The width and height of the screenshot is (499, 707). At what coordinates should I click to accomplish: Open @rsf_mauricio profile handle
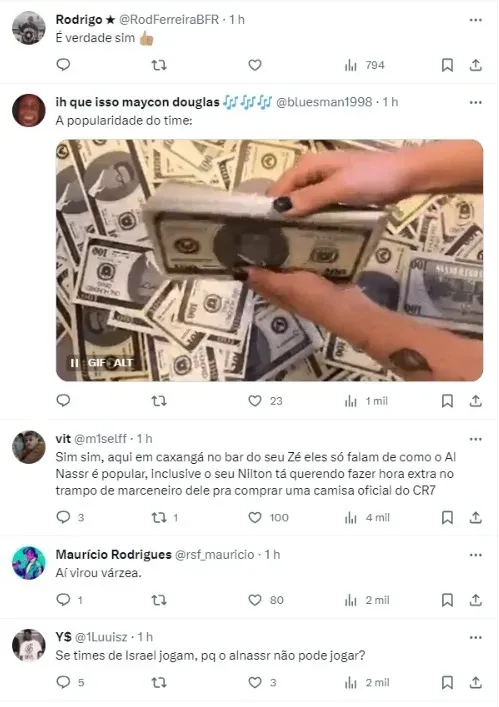pyautogui.click(x=214, y=555)
